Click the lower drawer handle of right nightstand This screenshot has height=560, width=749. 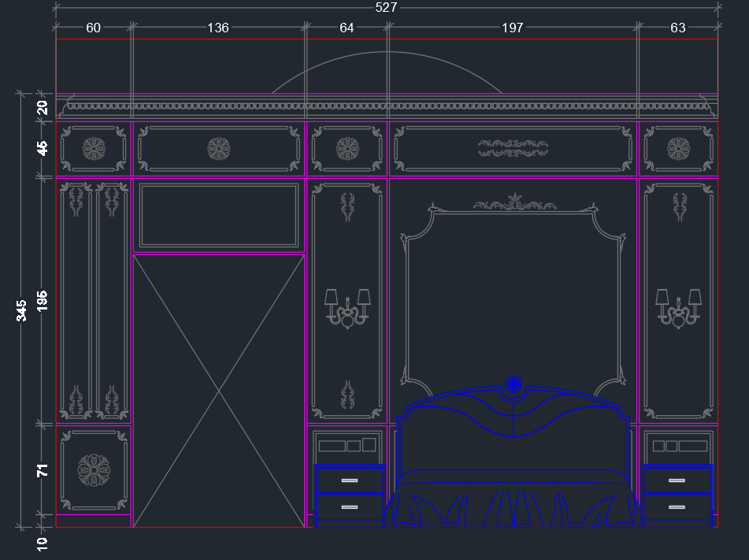[677, 507]
